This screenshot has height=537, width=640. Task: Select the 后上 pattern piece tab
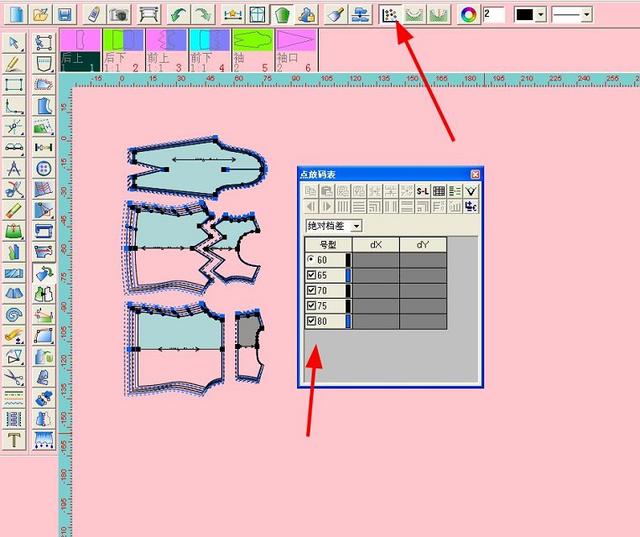click(80, 51)
